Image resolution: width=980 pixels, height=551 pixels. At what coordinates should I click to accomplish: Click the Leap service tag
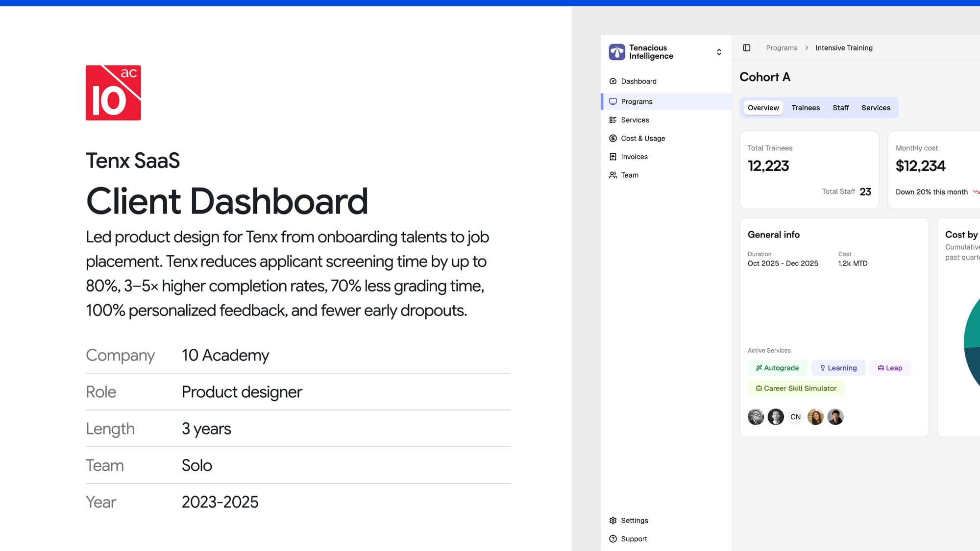890,368
